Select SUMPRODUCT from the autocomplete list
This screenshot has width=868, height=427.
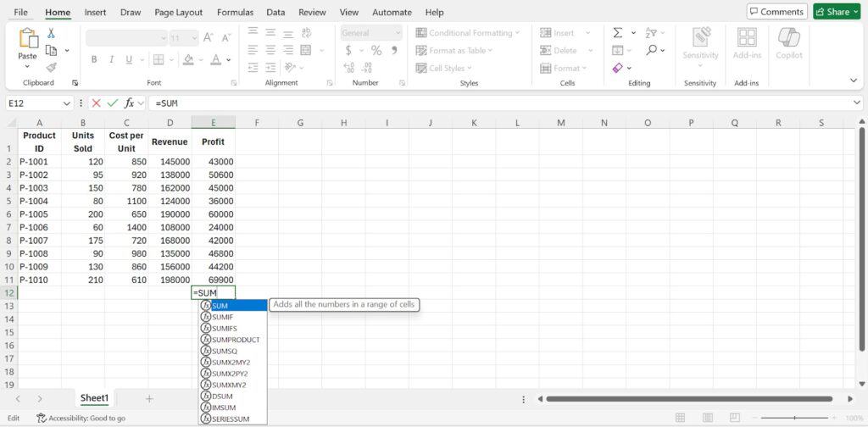click(x=232, y=340)
